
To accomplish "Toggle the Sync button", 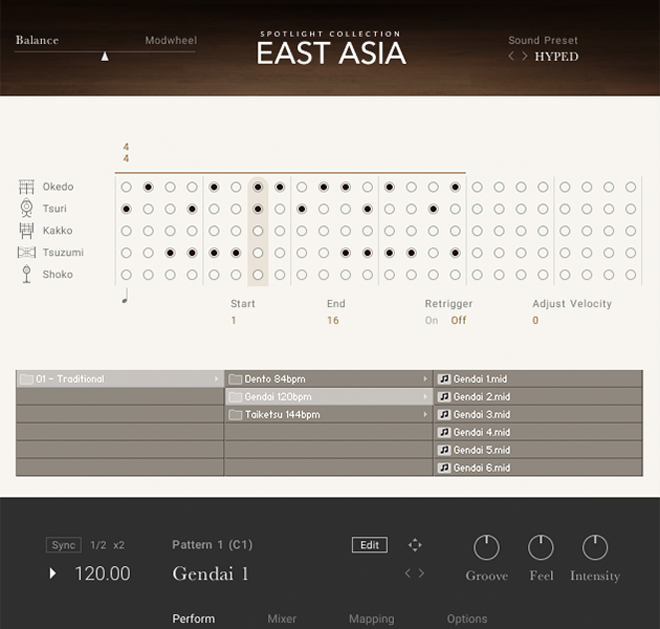I will point(64,545).
